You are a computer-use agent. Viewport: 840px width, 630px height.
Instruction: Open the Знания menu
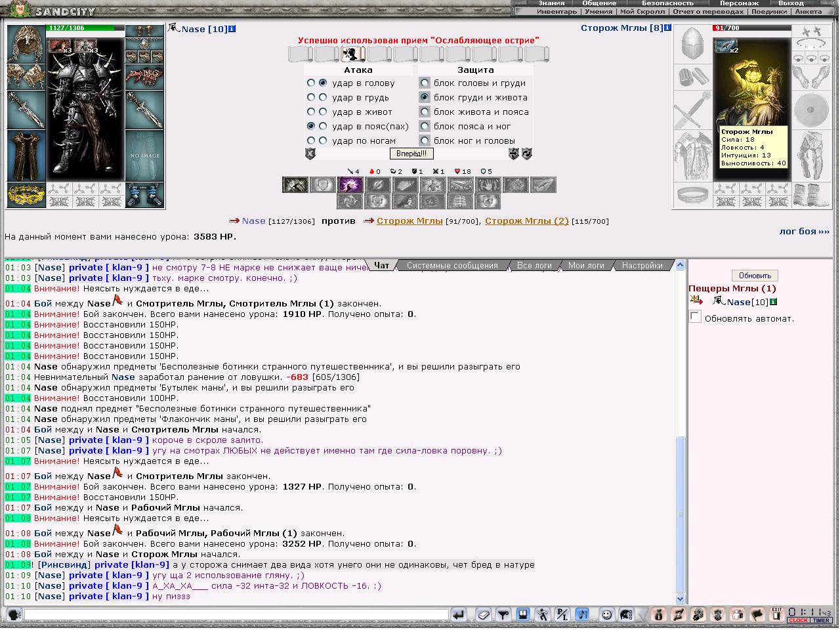[x=551, y=3]
